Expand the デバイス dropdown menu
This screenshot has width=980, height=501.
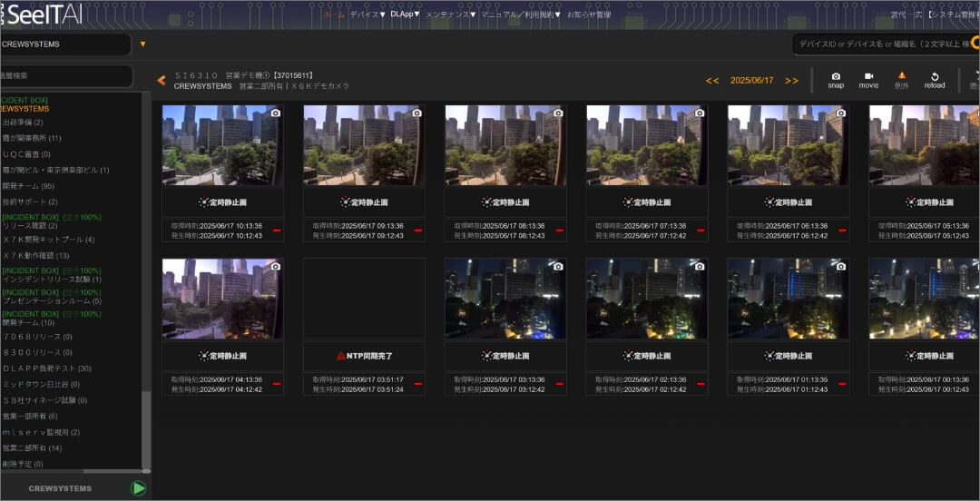(367, 15)
